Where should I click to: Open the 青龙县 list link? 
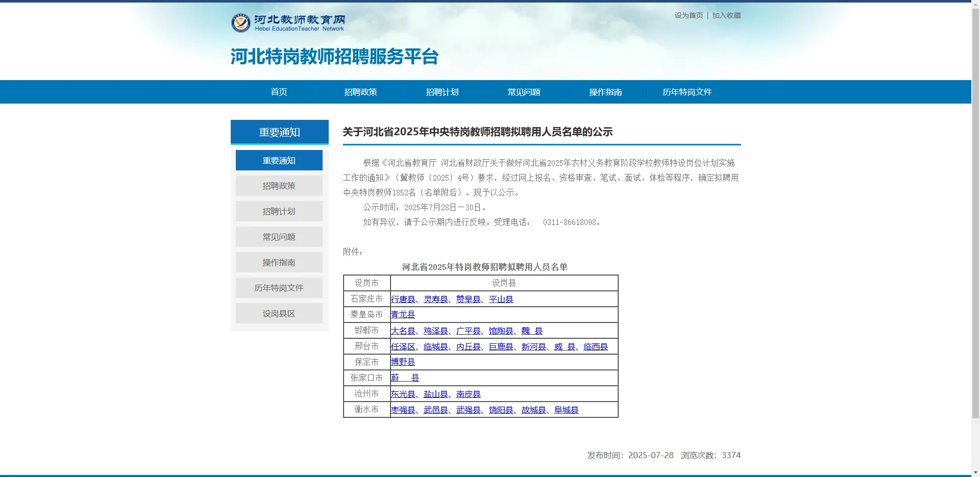pos(403,315)
